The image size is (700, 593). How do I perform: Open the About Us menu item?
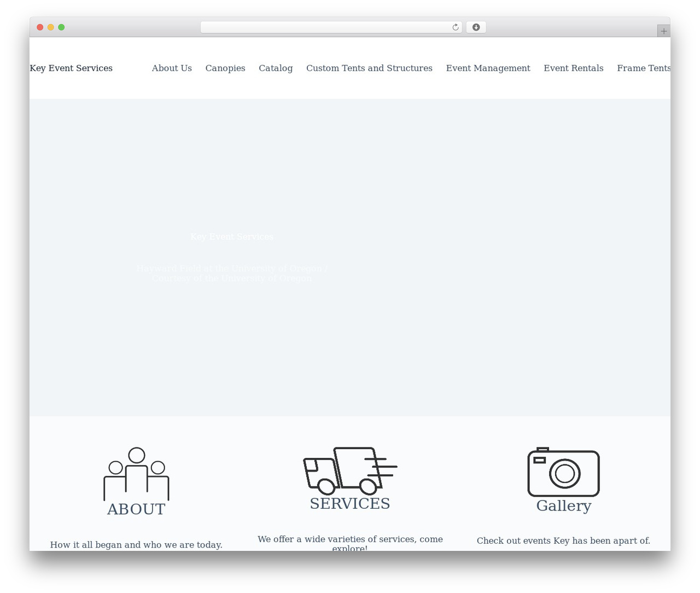point(172,68)
